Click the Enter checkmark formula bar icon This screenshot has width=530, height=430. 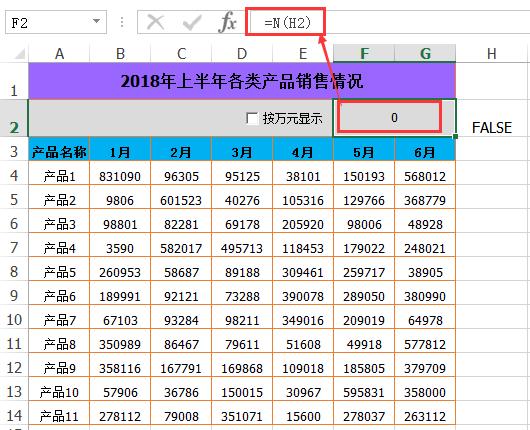pos(192,23)
